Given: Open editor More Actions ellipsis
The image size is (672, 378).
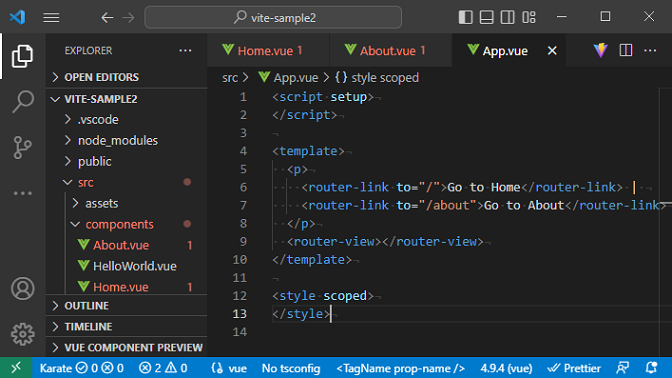Looking at the screenshot, I should pyautogui.click(x=650, y=51).
